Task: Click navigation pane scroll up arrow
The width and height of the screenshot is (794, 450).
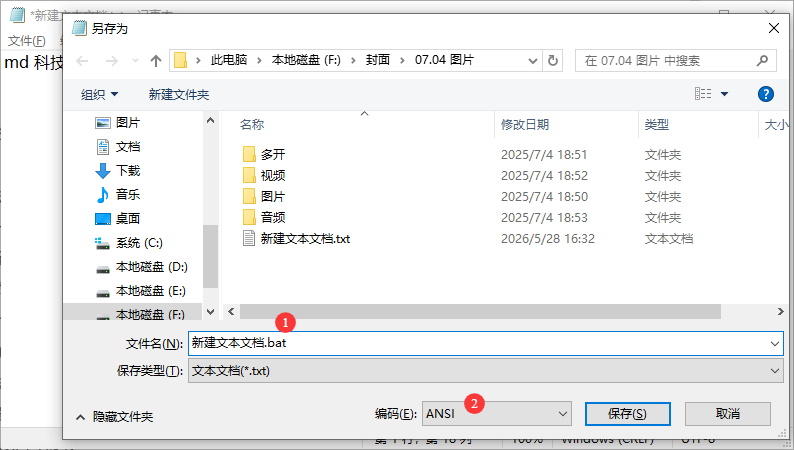Action: (211, 120)
